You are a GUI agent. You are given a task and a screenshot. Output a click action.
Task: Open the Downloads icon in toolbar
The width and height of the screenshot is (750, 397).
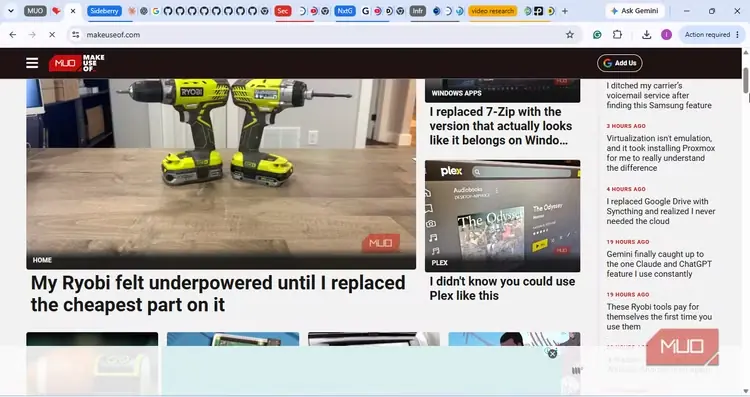click(646, 34)
